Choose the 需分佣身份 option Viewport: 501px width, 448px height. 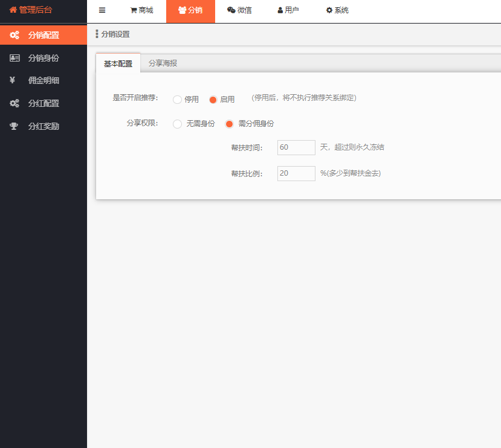click(229, 124)
